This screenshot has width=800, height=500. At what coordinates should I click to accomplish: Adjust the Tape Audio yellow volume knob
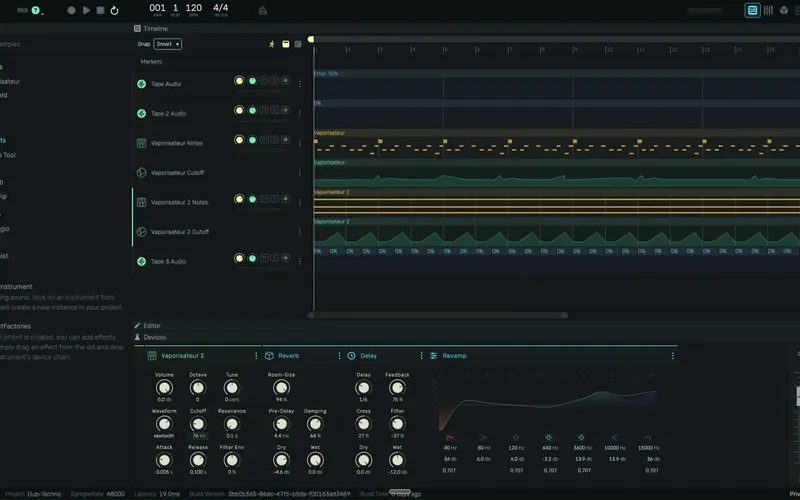239,81
